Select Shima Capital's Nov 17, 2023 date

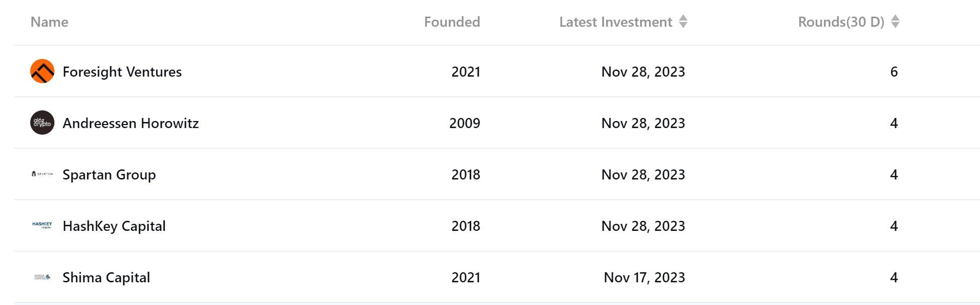click(644, 277)
